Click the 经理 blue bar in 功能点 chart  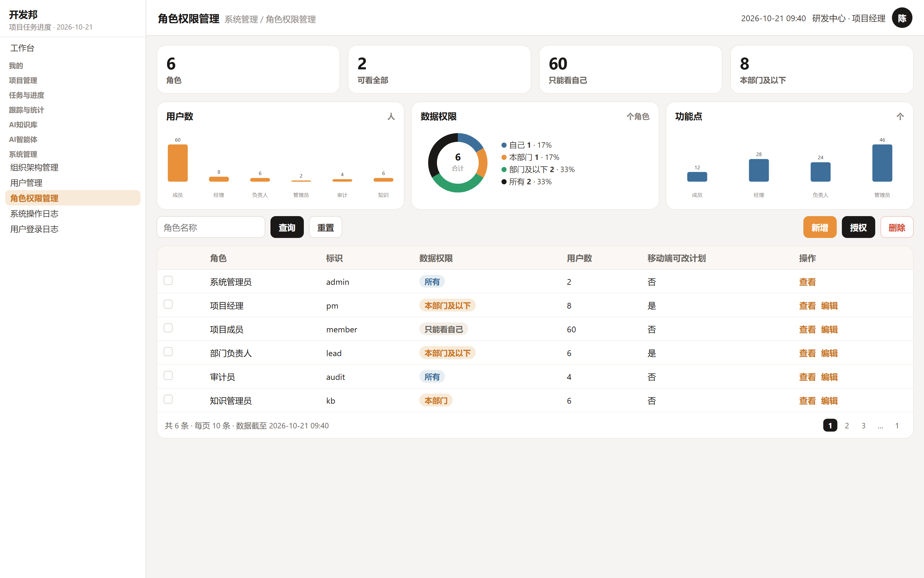[759, 171]
